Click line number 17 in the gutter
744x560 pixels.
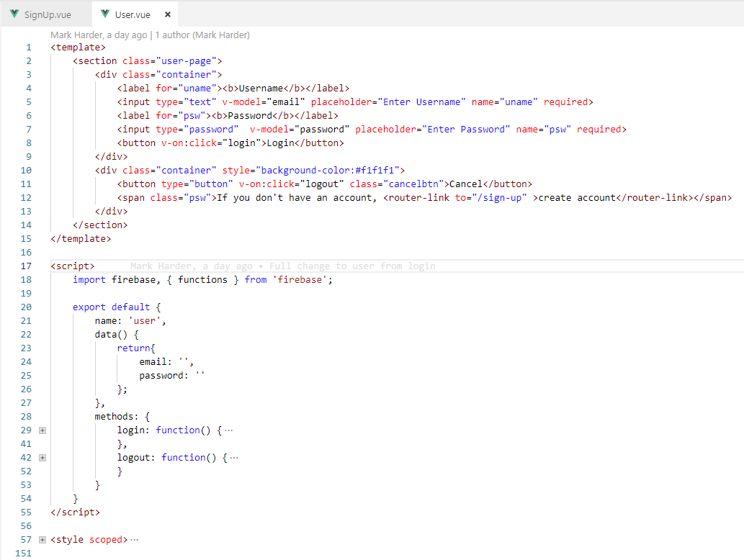tap(27, 266)
